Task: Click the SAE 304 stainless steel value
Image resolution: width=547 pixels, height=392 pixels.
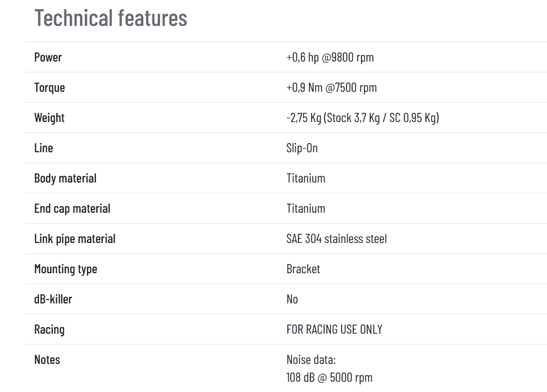Action: pyautogui.click(x=336, y=239)
